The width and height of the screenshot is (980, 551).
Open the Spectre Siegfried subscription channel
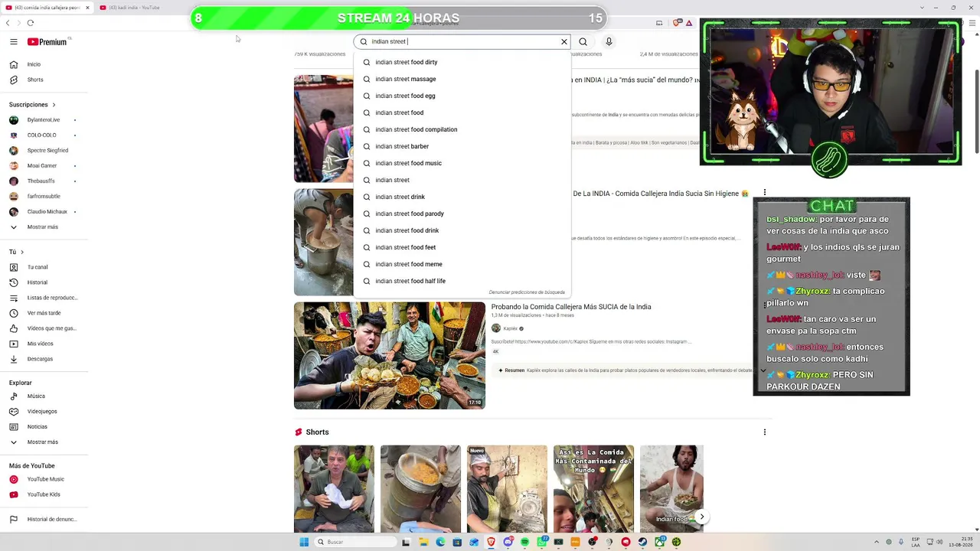coord(46,151)
